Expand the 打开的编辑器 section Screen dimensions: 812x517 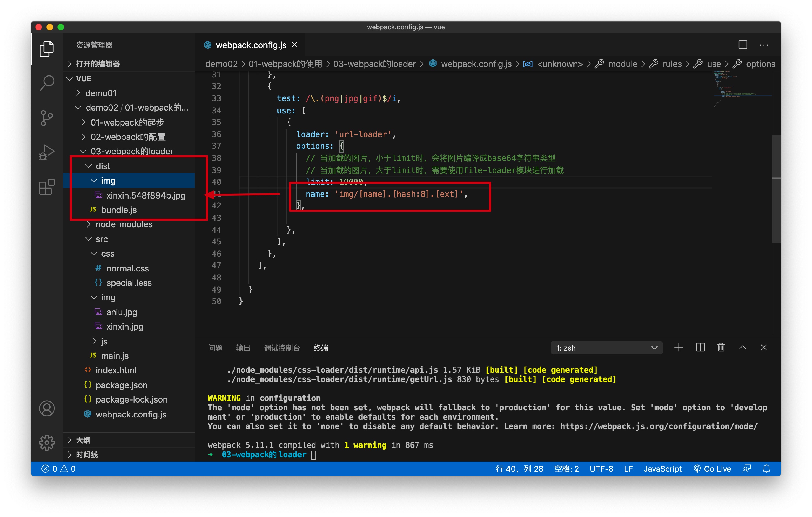pos(129,64)
